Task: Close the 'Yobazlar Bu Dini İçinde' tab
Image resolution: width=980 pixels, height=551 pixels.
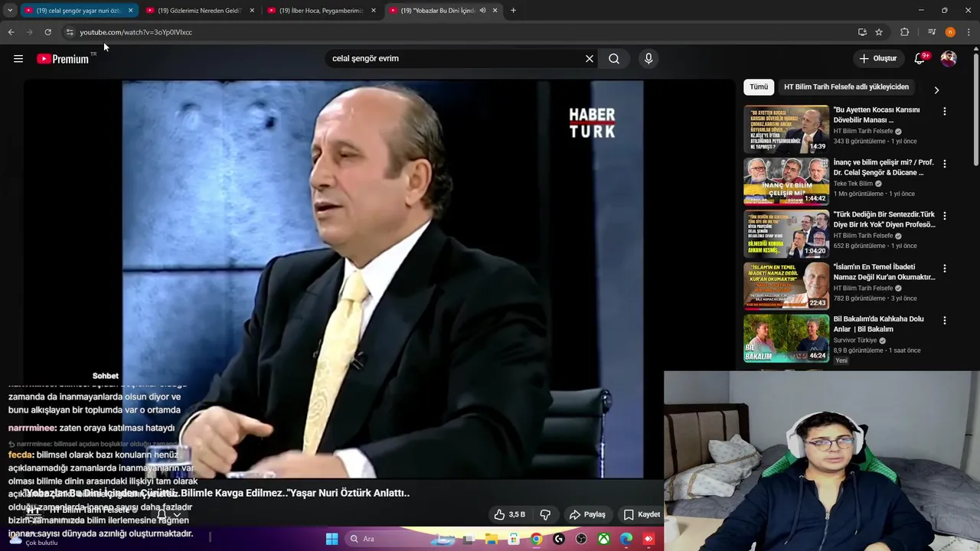Action: coord(495,10)
